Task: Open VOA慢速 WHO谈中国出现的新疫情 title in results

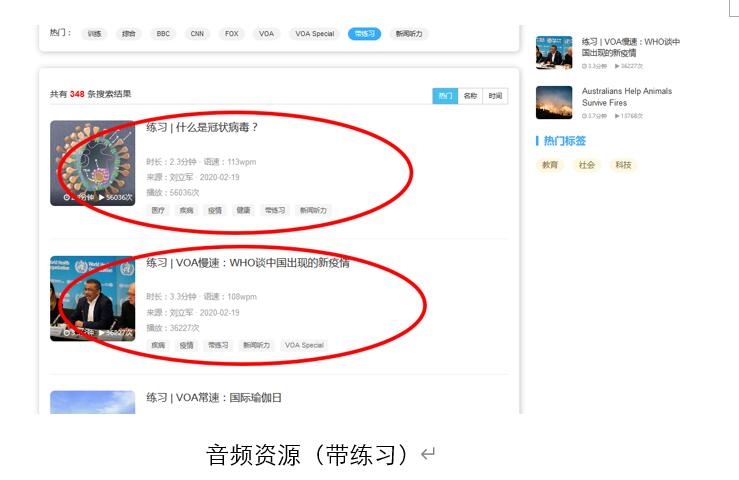Action: (x=247, y=263)
